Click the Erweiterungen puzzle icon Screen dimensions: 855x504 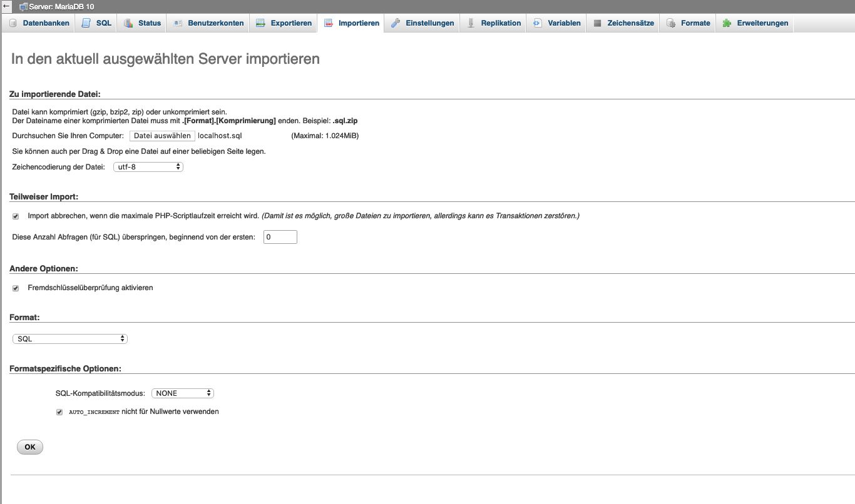coord(727,23)
